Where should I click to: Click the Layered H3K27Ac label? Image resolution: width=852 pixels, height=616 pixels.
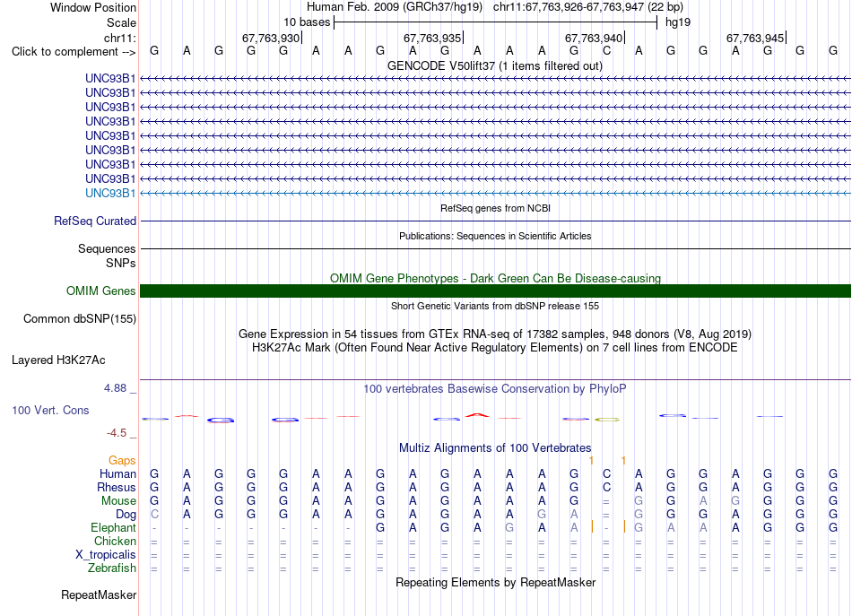[x=58, y=360]
